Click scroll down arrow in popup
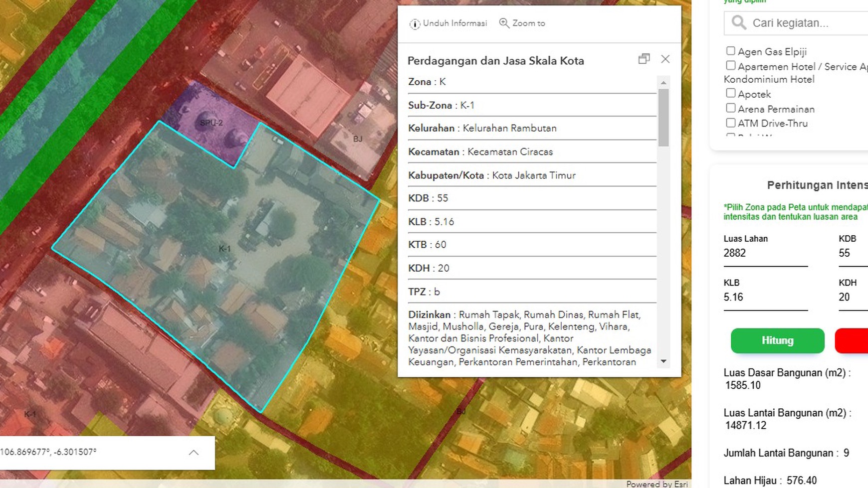This screenshot has height=488, width=868. 663,361
